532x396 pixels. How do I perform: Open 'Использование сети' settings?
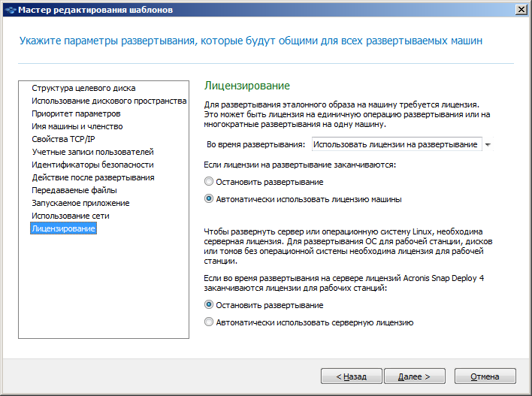click(x=70, y=216)
